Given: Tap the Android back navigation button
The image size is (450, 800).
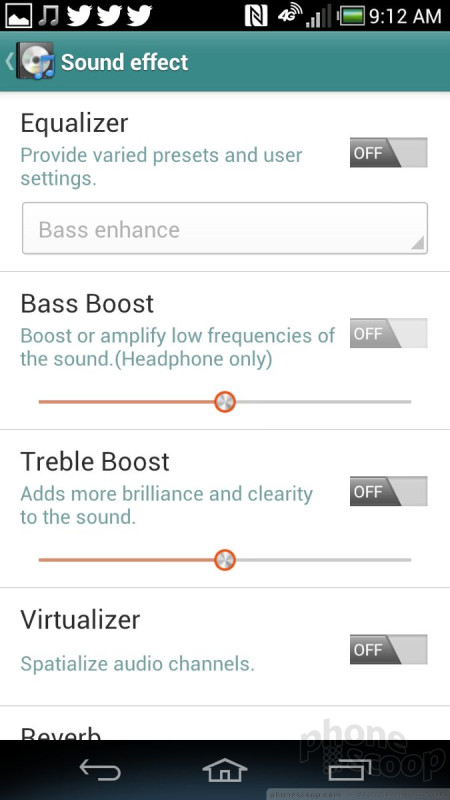Looking at the screenshot, I should (100, 770).
